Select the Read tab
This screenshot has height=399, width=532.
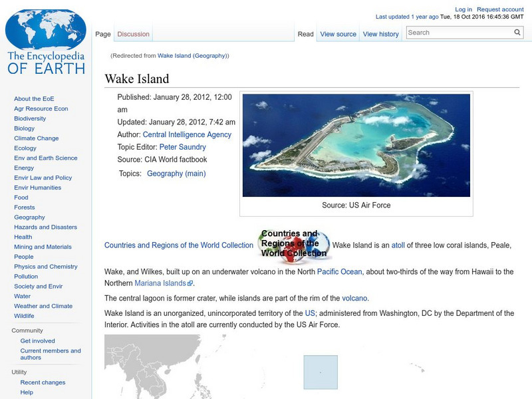pyautogui.click(x=305, y=33)
